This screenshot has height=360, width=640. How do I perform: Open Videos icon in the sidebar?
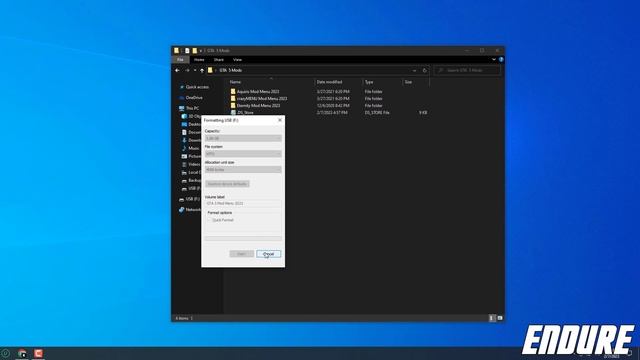click(184, 164)
